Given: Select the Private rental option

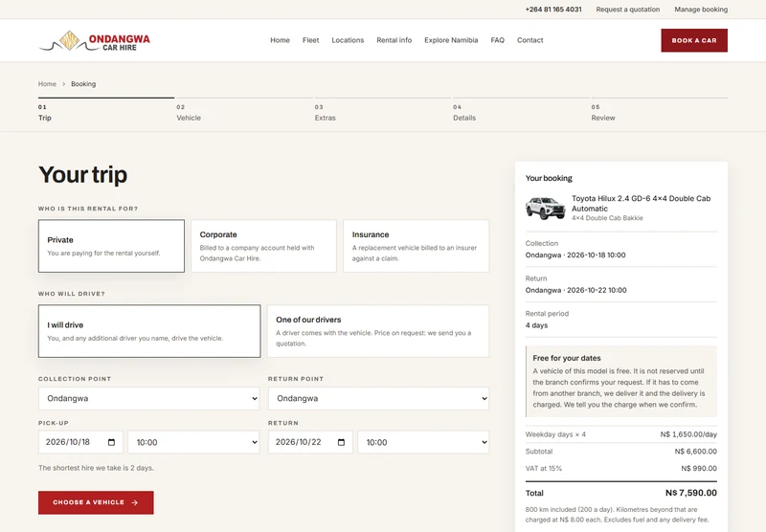Looking at the screenshot, I should (111, 246).
